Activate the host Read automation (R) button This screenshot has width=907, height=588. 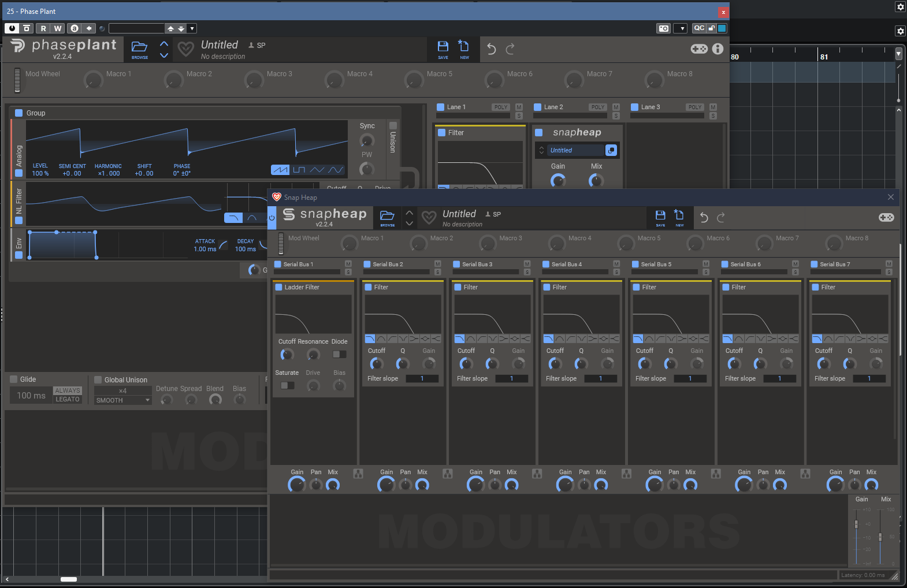coord(43,28)
